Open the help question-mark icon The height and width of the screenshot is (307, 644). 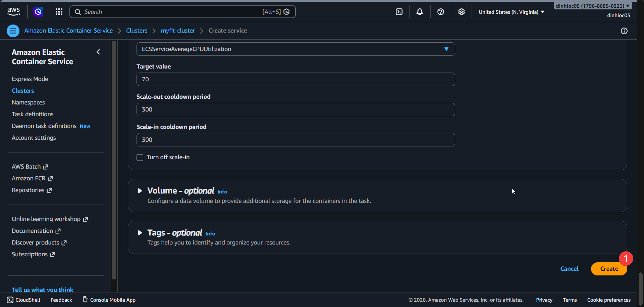tap(440, 12)
